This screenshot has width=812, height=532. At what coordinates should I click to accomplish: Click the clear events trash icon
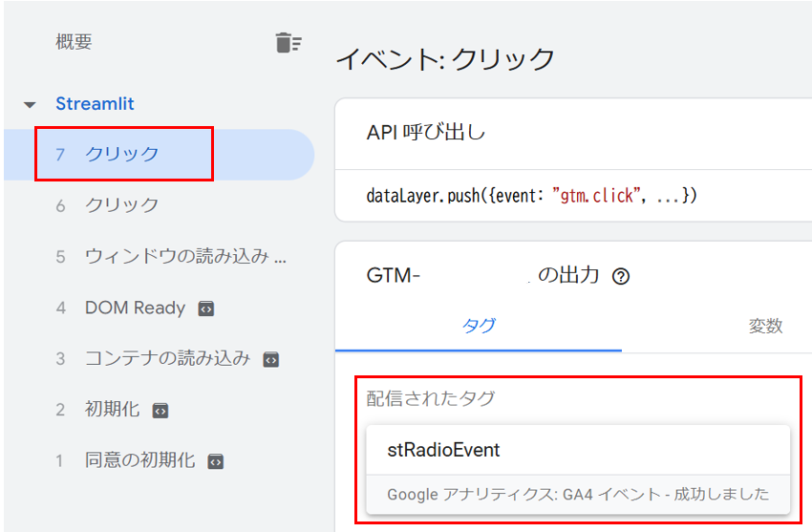[x=288, y=42]
